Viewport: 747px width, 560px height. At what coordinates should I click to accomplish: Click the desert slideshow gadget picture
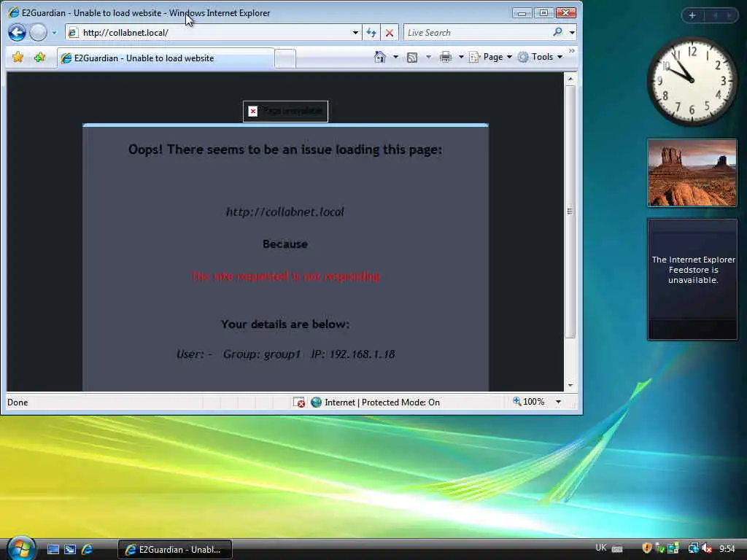pyautogui.click(x=692, y=173)
